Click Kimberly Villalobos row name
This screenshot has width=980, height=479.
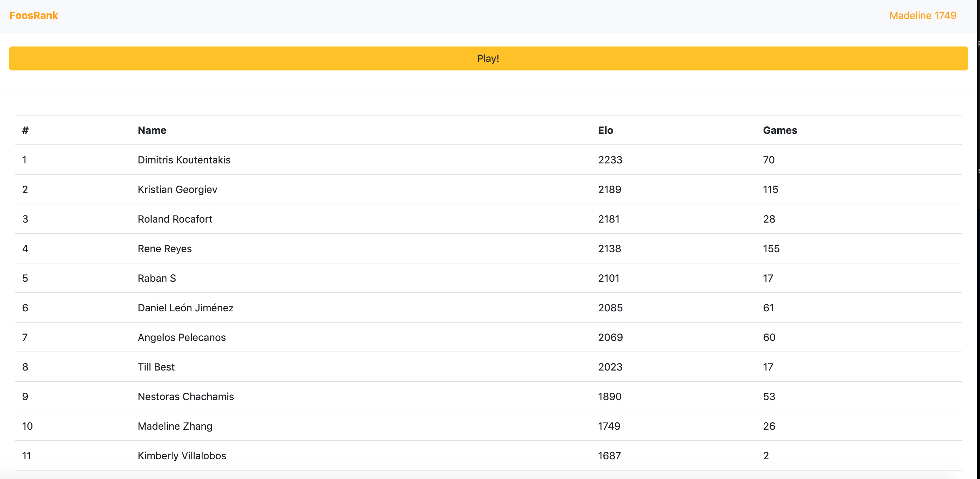pyautogui.click(x=182, y=456)
